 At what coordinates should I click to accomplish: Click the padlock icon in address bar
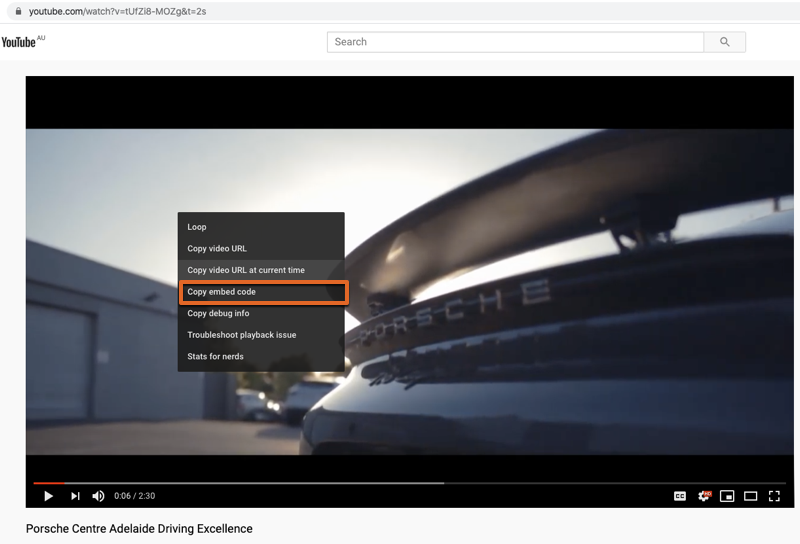pyautogui.click(x=17, y=11)
